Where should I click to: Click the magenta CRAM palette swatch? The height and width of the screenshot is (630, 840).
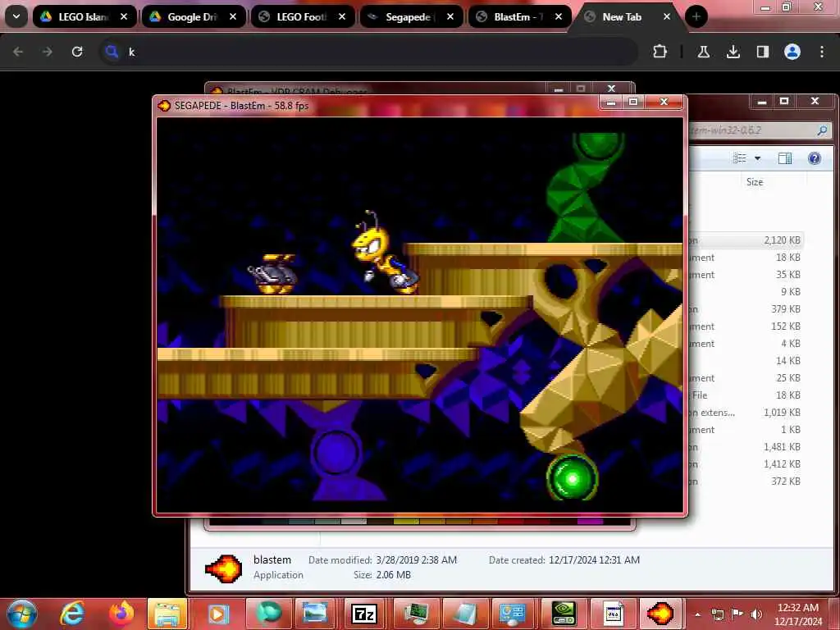(591, 521)
